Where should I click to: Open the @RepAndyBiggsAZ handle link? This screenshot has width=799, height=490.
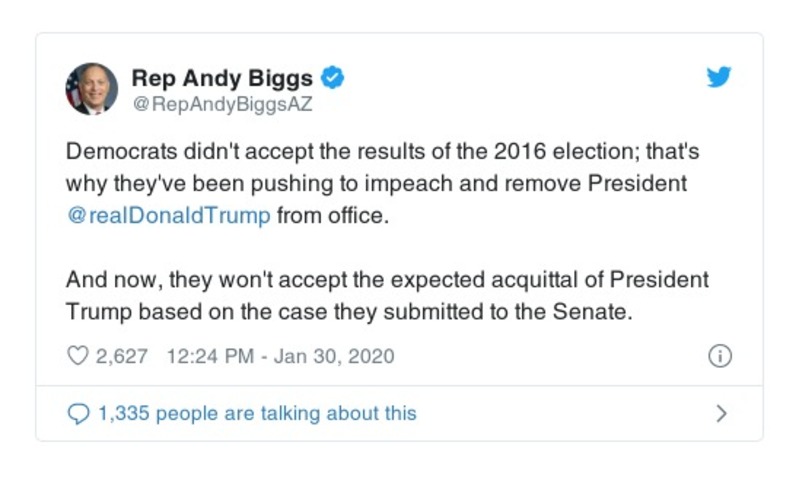[x=223, y=101]
